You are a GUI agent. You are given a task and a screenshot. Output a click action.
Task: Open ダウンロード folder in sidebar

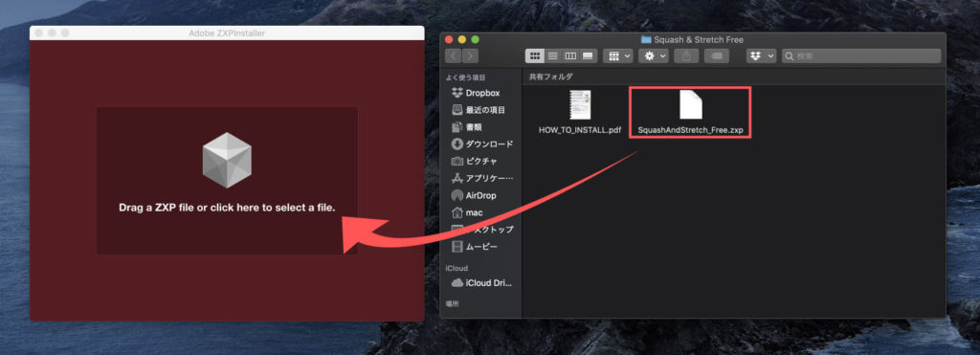click(482, 144)
